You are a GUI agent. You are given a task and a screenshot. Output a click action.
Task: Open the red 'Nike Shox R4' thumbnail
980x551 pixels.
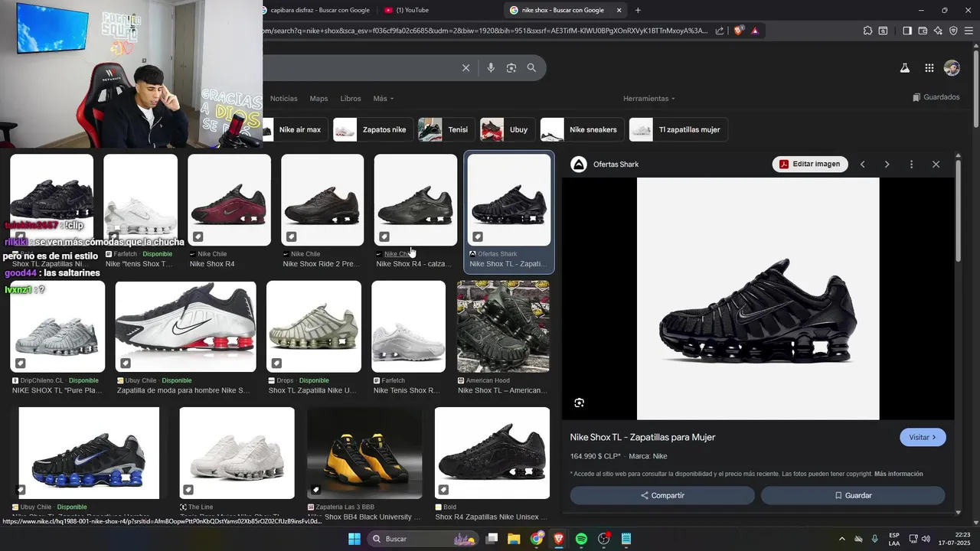(x=230, y=200)
